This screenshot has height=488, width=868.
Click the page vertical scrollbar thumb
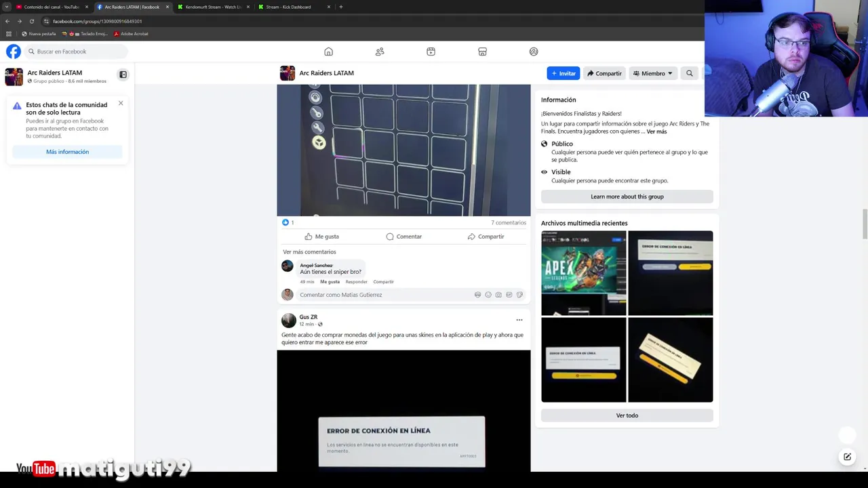[x=865, y=224]
